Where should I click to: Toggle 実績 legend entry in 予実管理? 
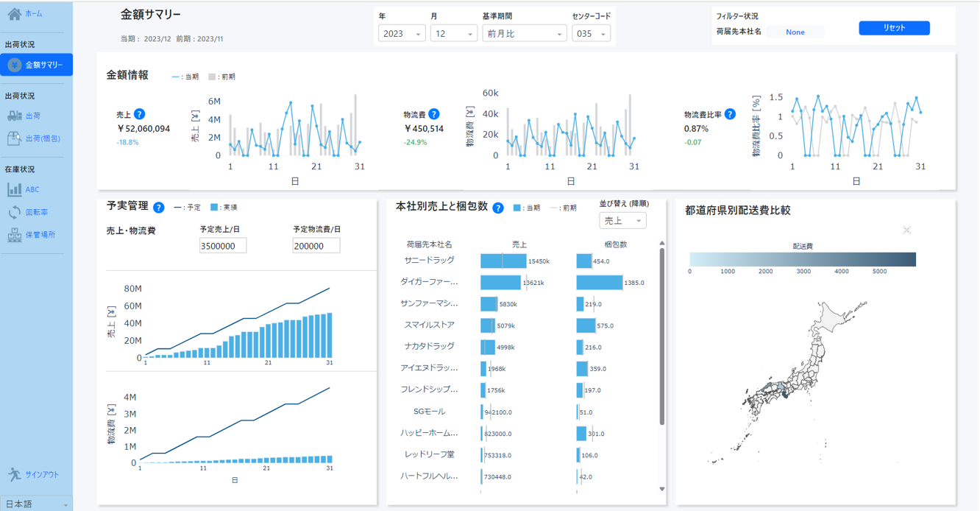click(x=223, y=208)
